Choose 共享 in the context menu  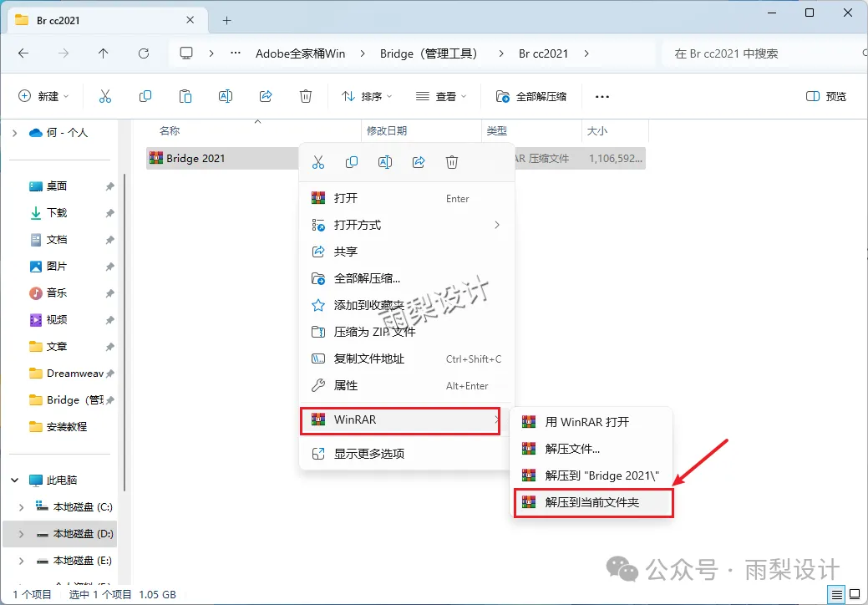407,252
